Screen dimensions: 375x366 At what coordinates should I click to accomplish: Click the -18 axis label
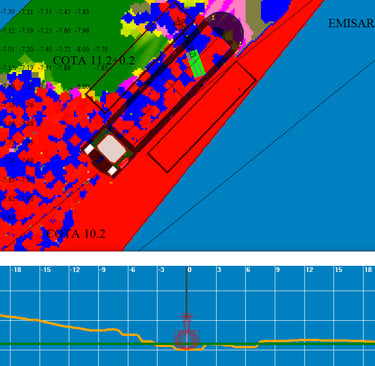point(16,269)
